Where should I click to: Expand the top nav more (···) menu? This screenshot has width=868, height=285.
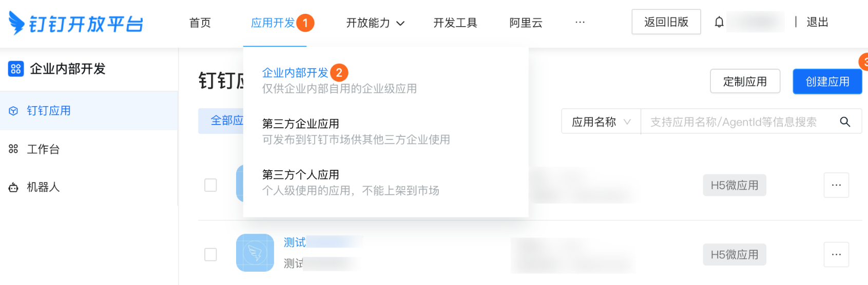click(580, 23)
